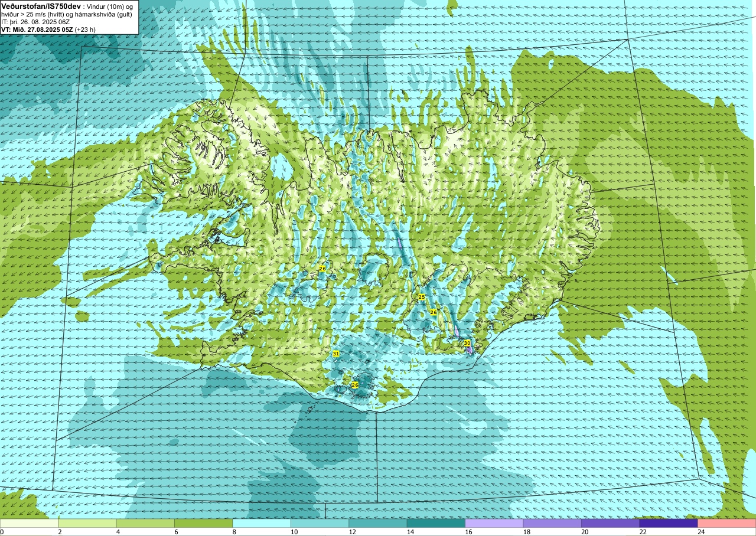Image resolution: width=756 pixels, height=536 pixels.
Task: Click the dark teal 14–16 m/s legend swatch
Action: (x=436, y=523)
